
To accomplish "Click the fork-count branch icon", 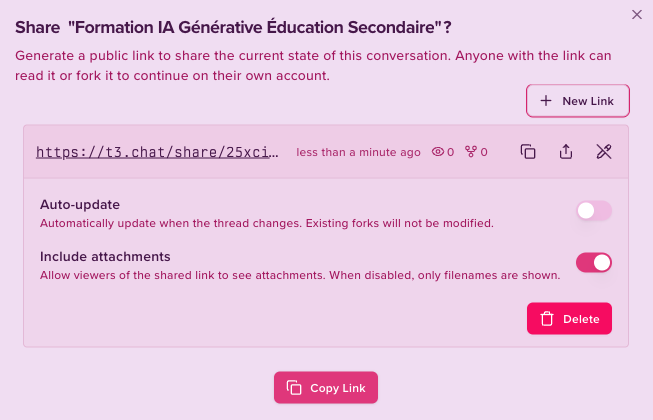I will coord(471,152).
